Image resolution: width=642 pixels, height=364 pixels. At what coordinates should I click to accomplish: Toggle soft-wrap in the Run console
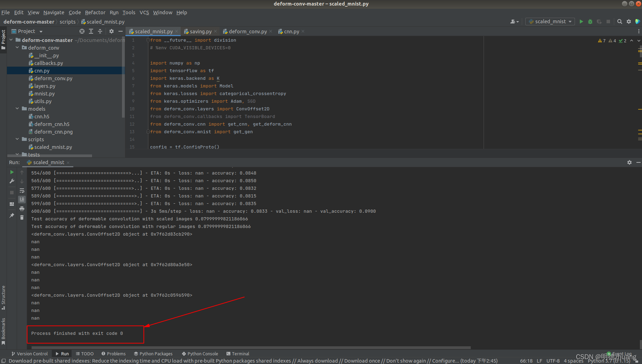pos(22,191)
